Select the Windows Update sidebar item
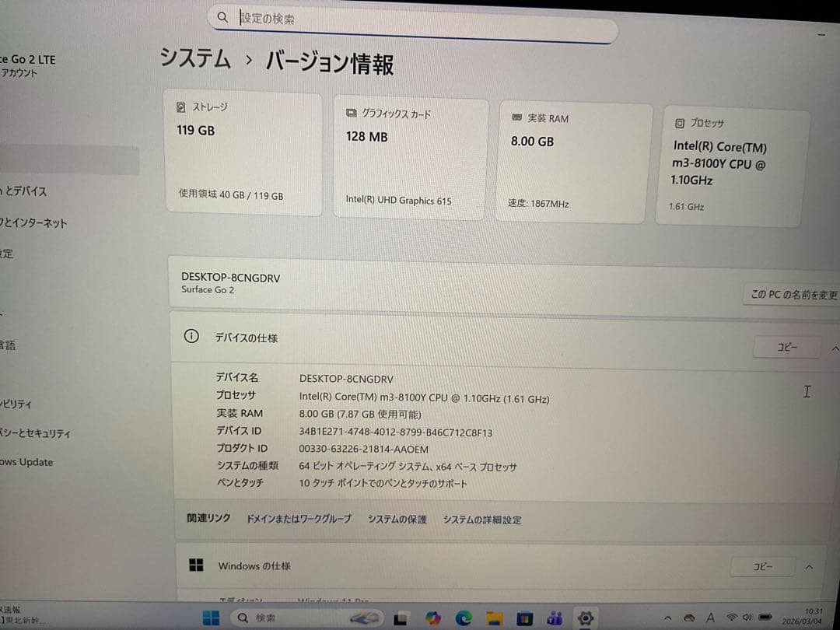The width and height of the screenshot is (840, 630). [26, 462]
